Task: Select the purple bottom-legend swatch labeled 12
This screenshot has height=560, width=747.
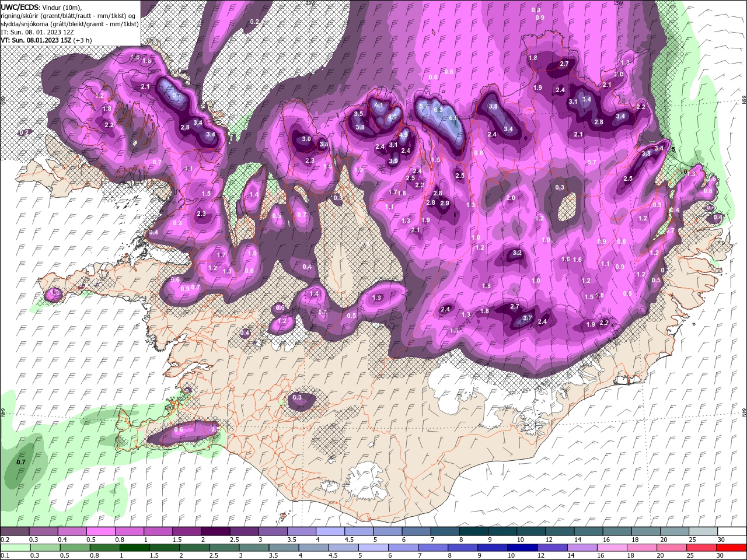Action: 553,548
